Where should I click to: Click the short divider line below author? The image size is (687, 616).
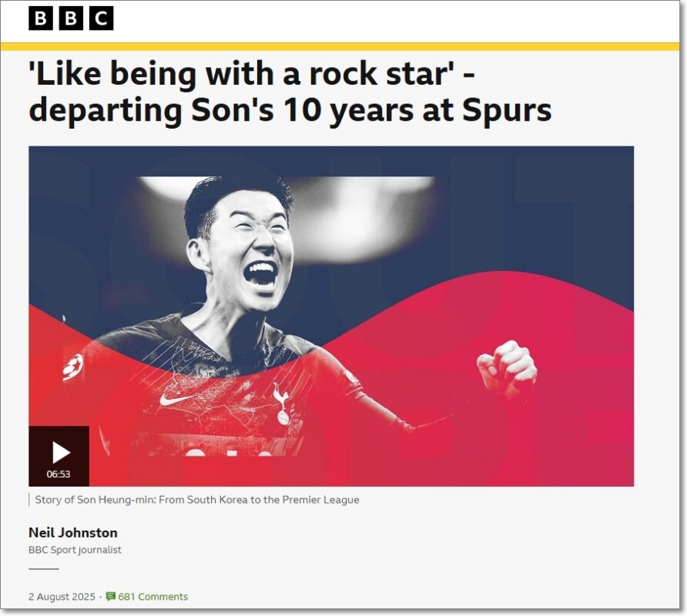pyautogui.click(x=44, y=569)
